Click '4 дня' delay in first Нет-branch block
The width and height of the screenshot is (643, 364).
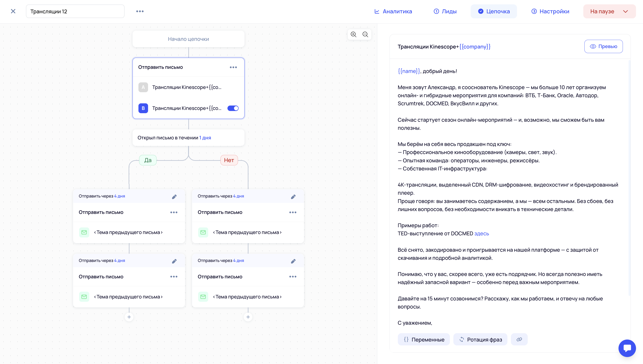tap(239, 196)
